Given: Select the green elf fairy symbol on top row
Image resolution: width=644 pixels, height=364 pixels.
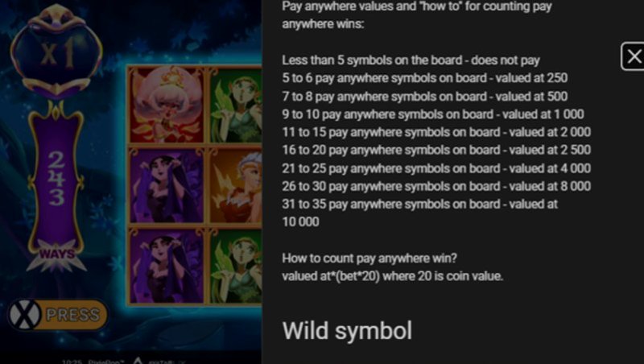Looking at the screenshot, I should tap(236, 105).
